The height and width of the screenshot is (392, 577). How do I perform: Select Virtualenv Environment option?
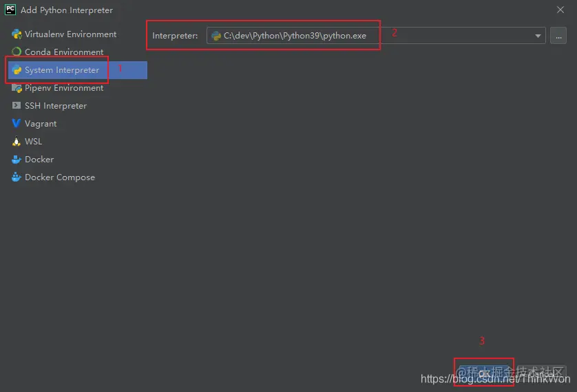77,34
